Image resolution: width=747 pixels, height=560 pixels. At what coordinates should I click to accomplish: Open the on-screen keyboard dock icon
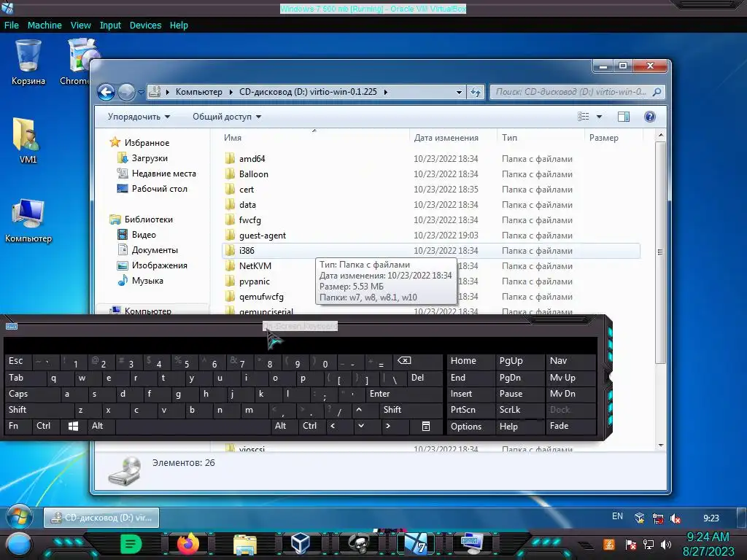point(471,542)
